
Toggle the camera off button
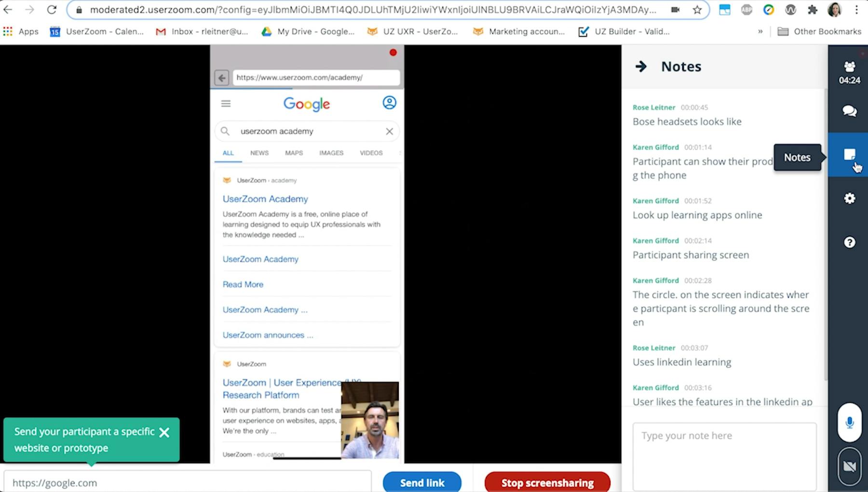coord(850,466)
